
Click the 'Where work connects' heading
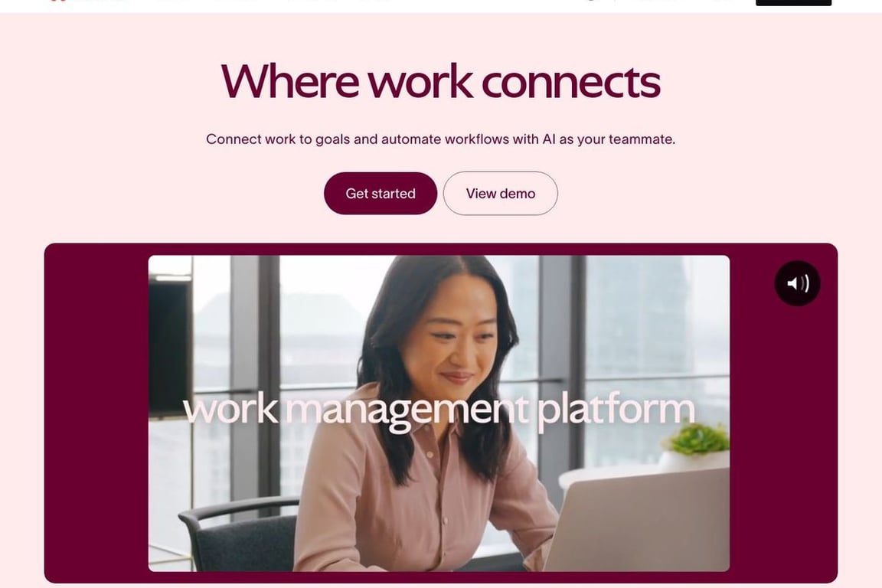pos(440,82)
